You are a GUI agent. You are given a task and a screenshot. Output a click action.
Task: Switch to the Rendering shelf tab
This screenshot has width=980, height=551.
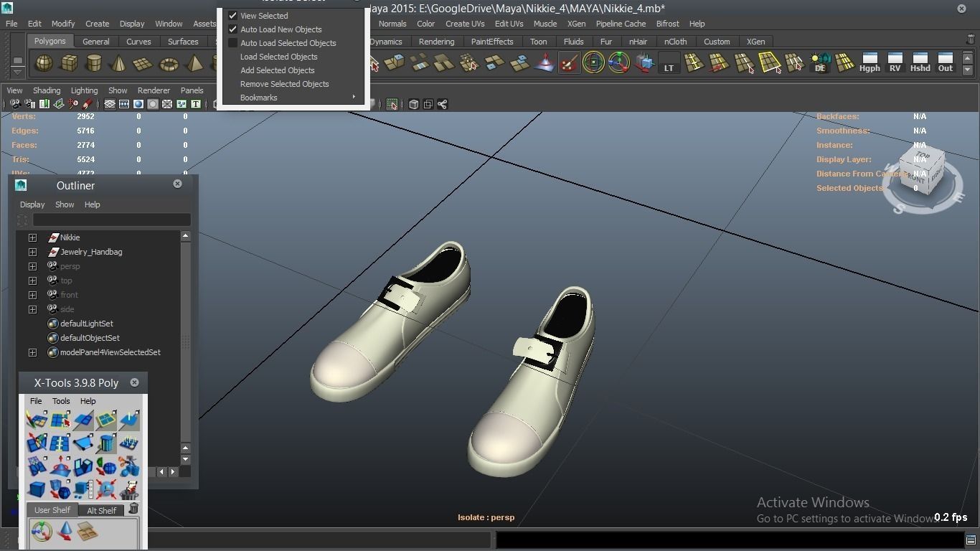pos(436,42)
